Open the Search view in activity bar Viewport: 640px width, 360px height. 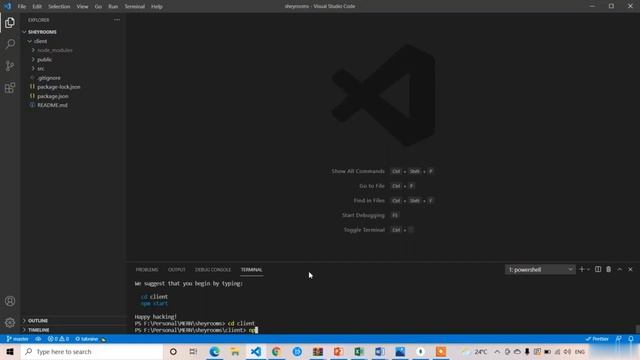point(10,44)
